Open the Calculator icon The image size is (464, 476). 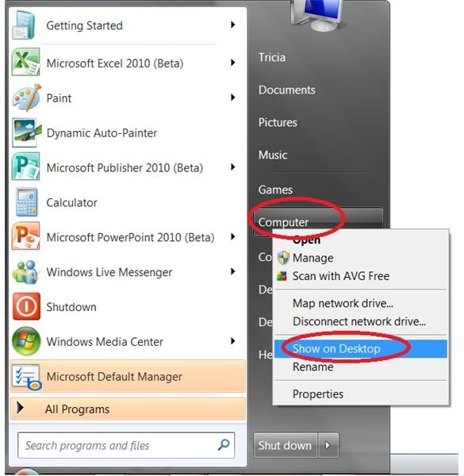tap(26, 202)
